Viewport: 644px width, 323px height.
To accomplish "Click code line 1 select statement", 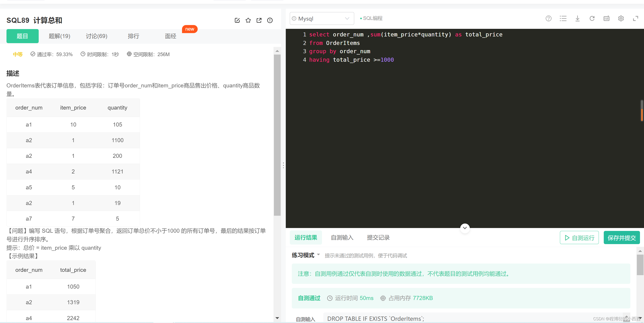I will point(405,34).
